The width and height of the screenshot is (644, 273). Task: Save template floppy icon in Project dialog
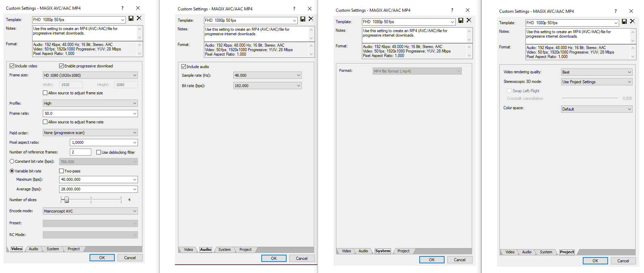tap(624, 21)
